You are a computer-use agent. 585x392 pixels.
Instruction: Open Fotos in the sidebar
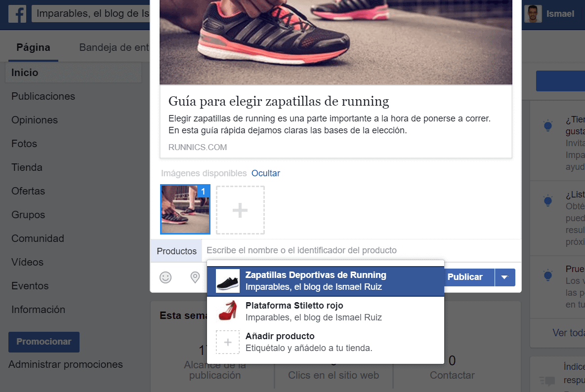[x=24, y=144]
